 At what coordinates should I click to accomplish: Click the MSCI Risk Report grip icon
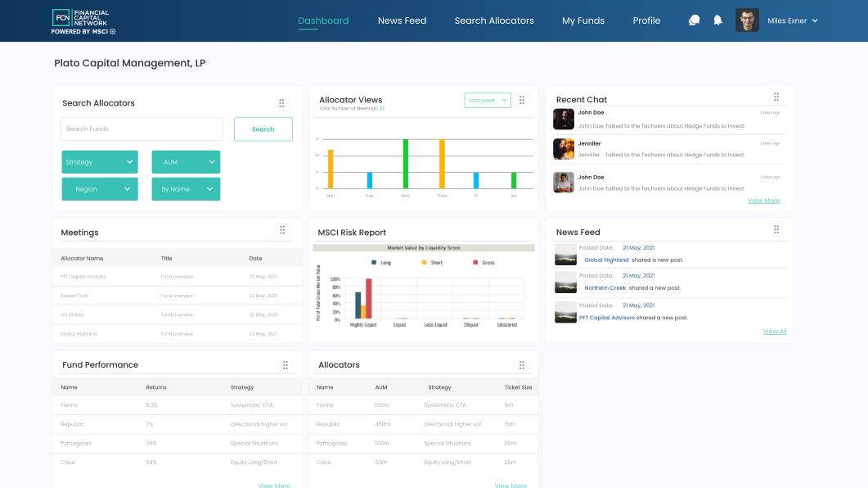pyautogui.click(x=522, y=231)
